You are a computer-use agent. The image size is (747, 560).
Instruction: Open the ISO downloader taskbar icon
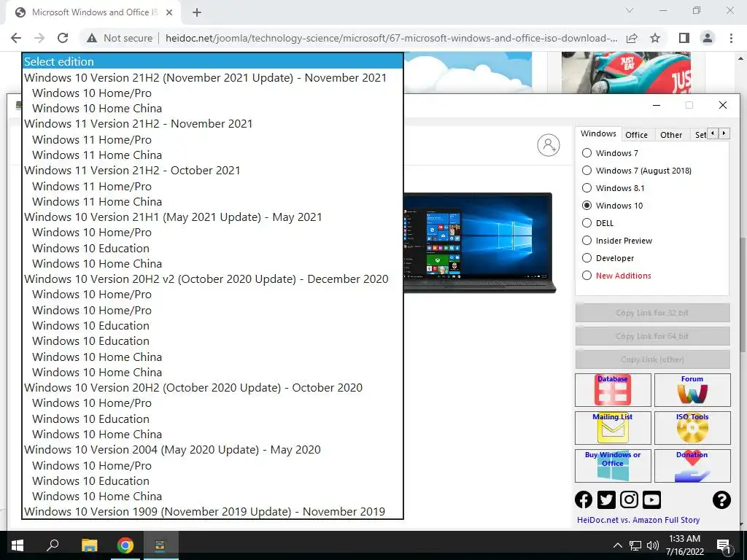point(160,545)
